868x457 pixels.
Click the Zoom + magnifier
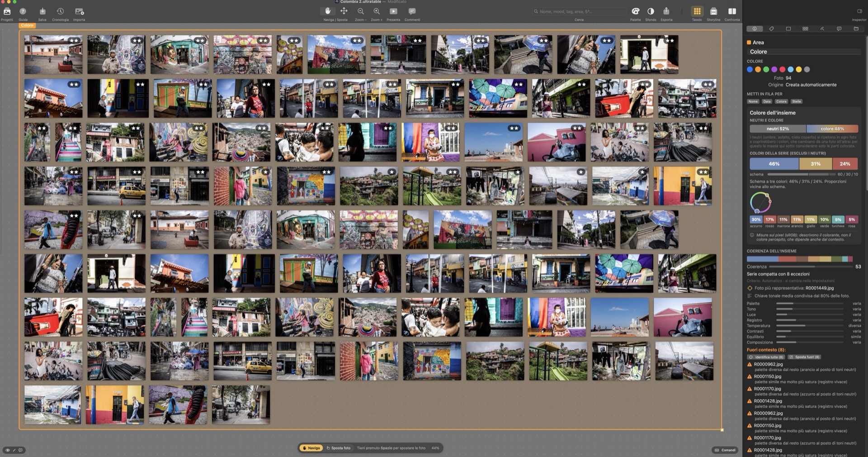tap(377, 11)
